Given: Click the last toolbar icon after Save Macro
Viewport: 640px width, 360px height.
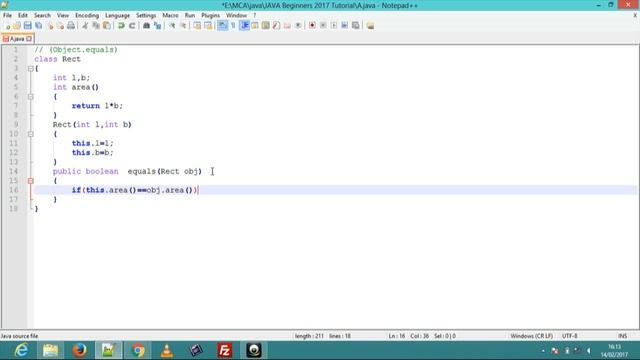Looking at the screenshot, I should (x=370, y=26).
